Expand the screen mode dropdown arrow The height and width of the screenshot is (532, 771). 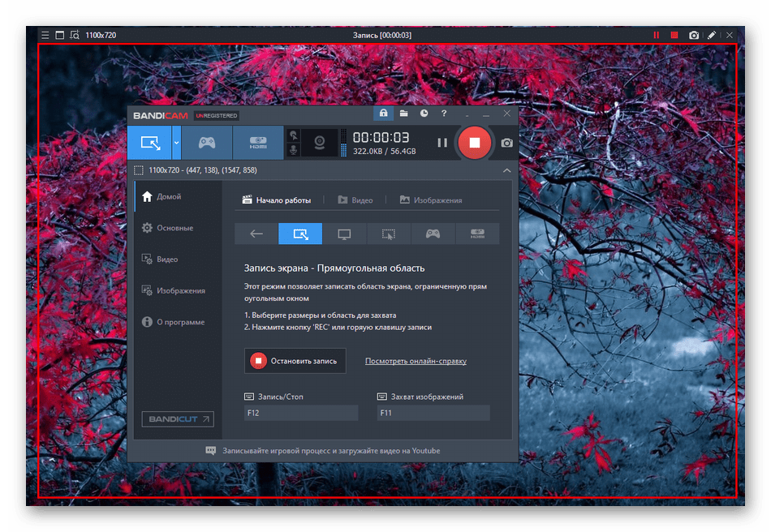pos(177,143)
